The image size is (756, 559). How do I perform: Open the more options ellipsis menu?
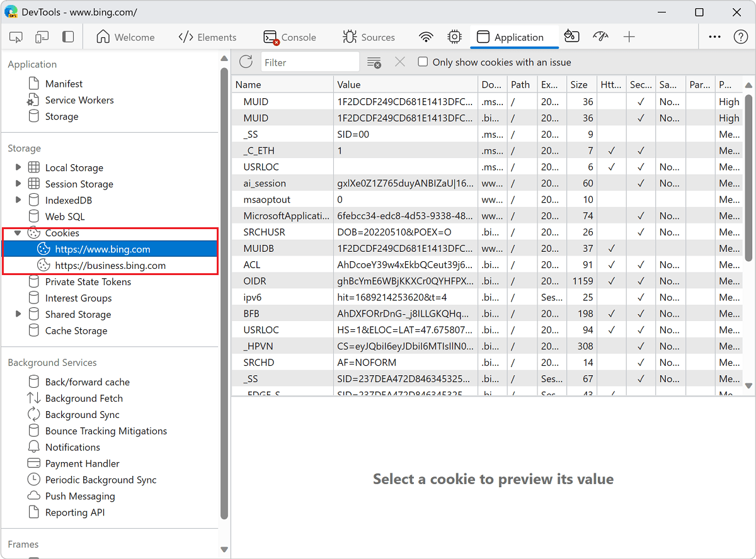[714, 37]
